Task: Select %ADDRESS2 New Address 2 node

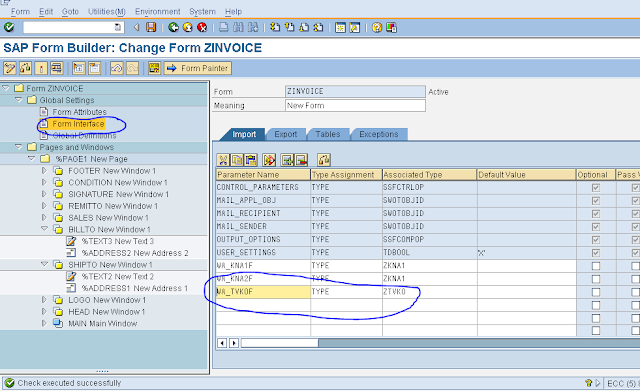Action: click(x=135, y=253)
